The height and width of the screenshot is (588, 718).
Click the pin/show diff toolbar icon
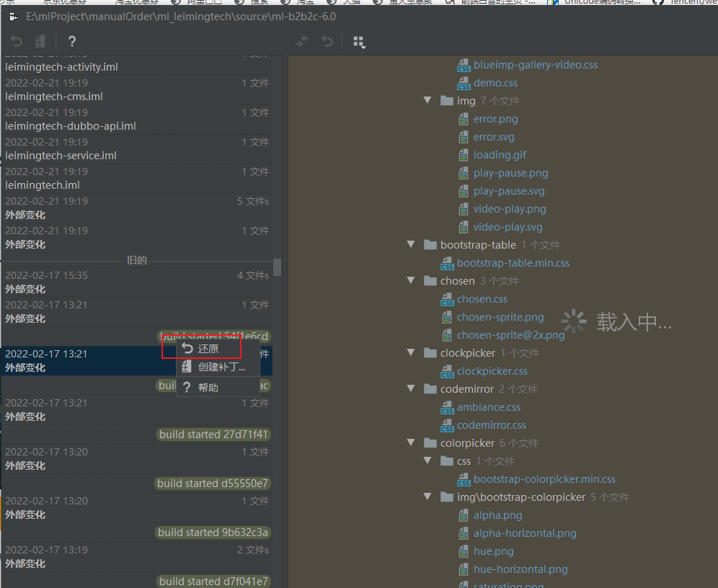302,42
